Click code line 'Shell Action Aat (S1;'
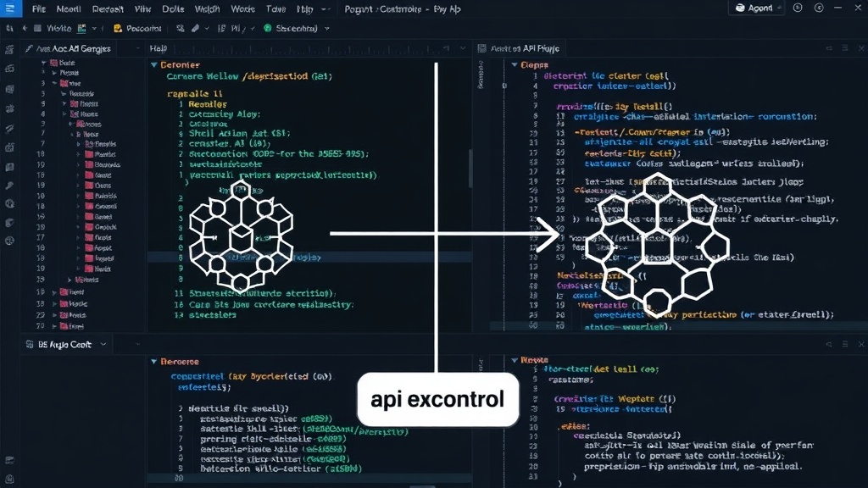Screen dimensions: 868x488 pos(239,133)
